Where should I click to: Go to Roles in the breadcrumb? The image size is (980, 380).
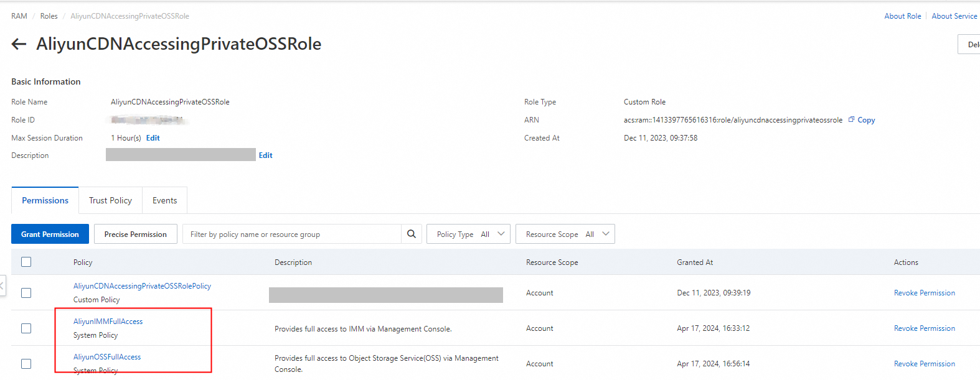point(49,16)
